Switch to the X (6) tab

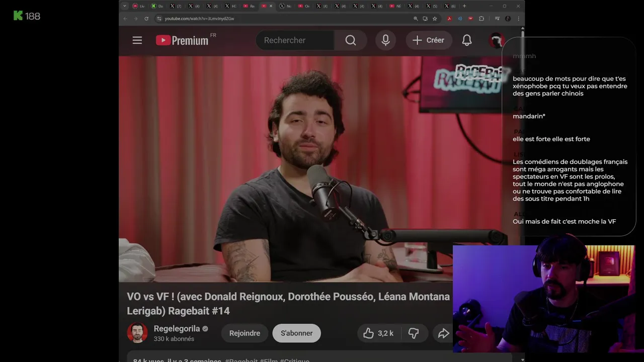pyautogui.click(x=450, y=6)
